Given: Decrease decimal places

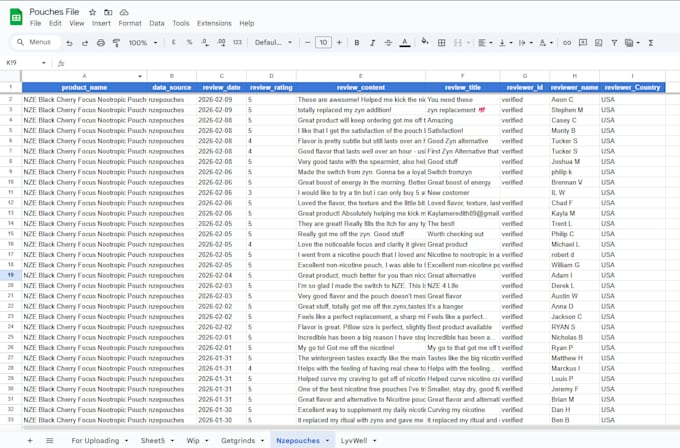Looking at the screenshot, I should [205, 43].
